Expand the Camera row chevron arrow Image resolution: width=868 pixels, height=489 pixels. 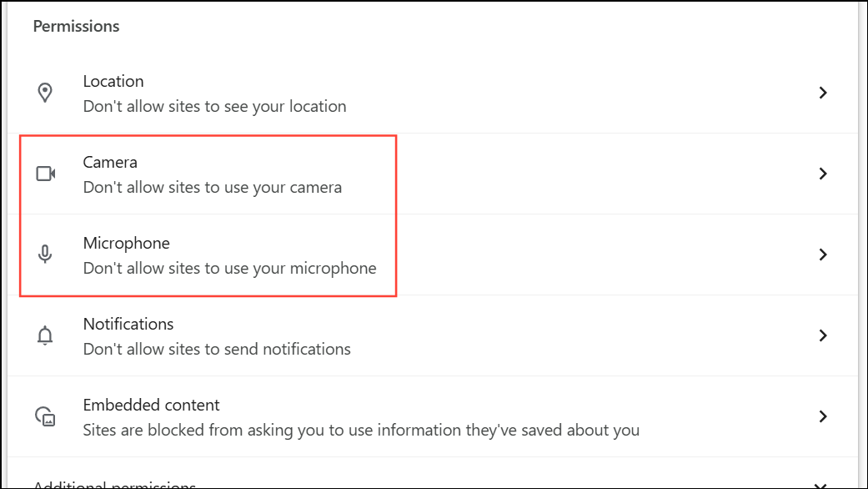click(823, 174)
